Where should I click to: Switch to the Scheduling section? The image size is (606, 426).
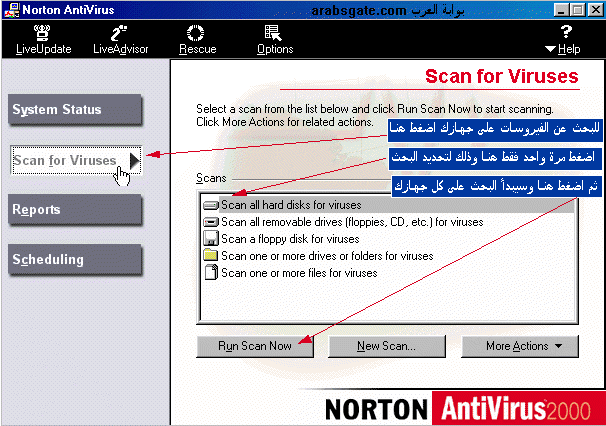click(75, 260)
